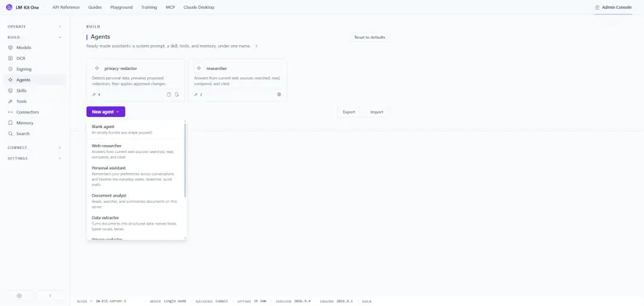The image size is (644, 306).
Task: Click the Models sidebar label
Action: click(x=24, y=48)
